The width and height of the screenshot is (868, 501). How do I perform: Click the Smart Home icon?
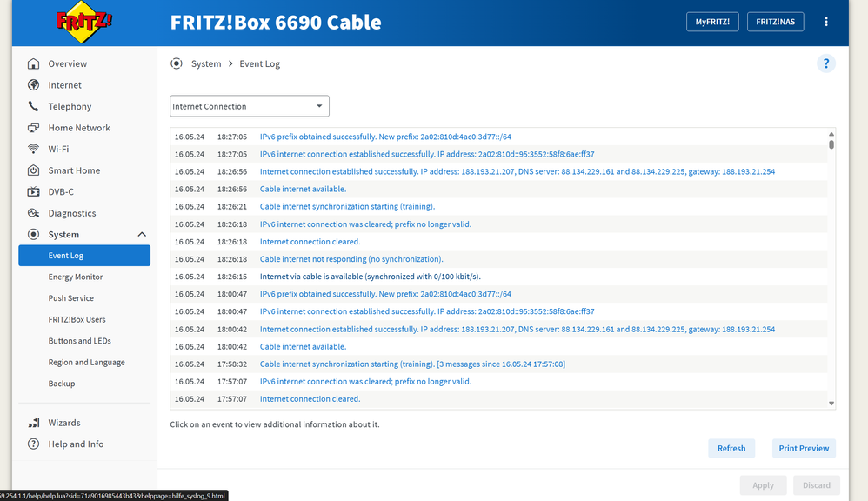34,170
